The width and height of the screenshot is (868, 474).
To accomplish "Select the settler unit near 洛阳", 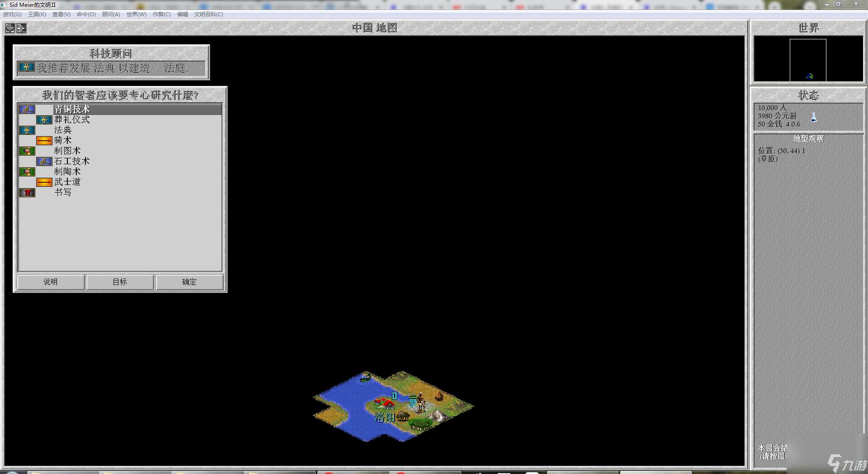I will pos(420,402).
